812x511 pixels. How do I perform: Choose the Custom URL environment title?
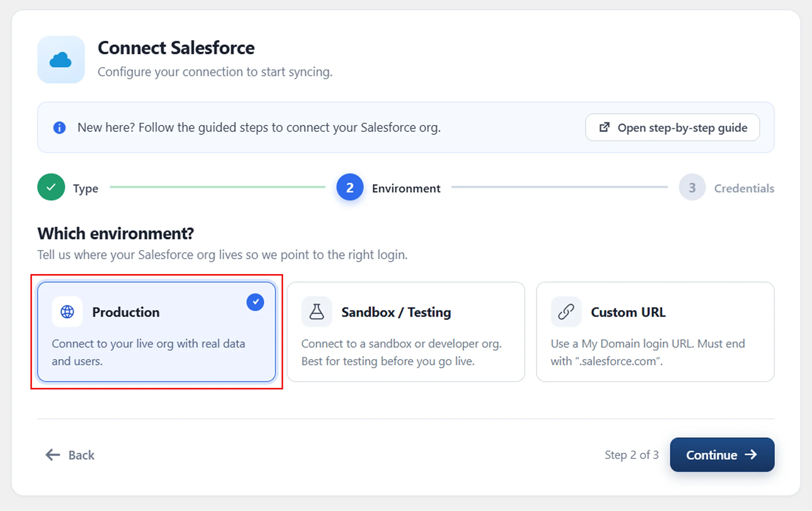[x=628, y=312]
